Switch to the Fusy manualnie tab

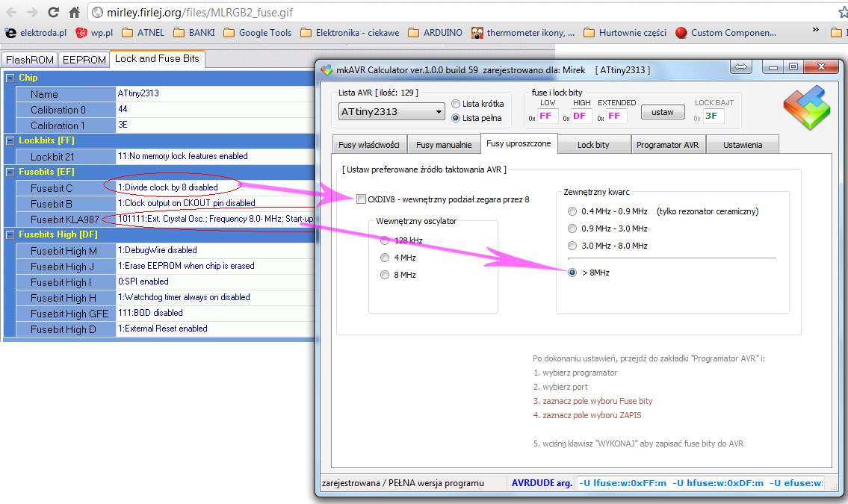[x=444, y=145]
